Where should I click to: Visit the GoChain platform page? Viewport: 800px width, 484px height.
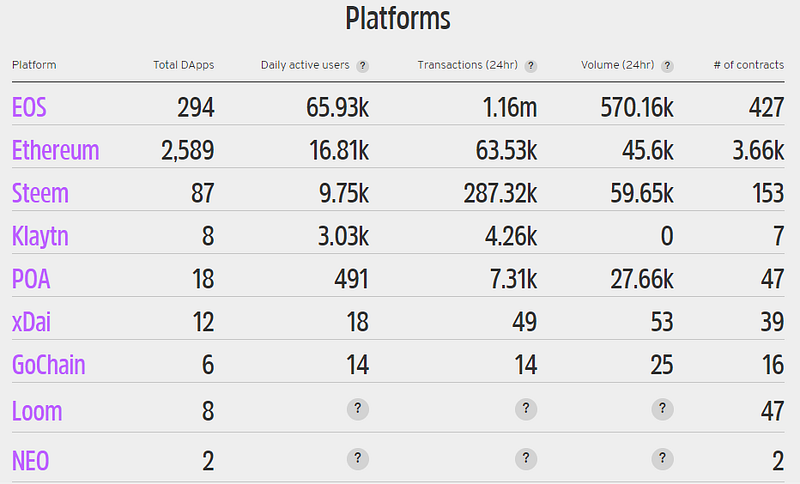pos(48,365)
